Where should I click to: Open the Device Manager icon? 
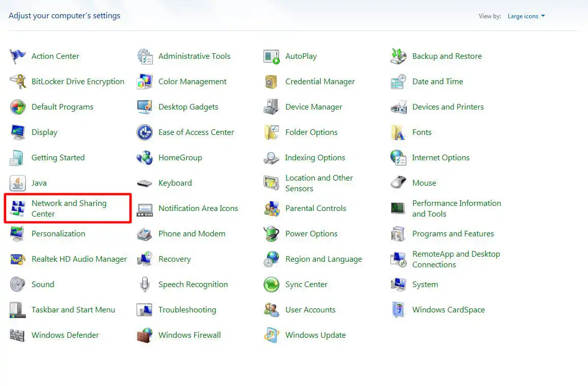pos(272,107)
